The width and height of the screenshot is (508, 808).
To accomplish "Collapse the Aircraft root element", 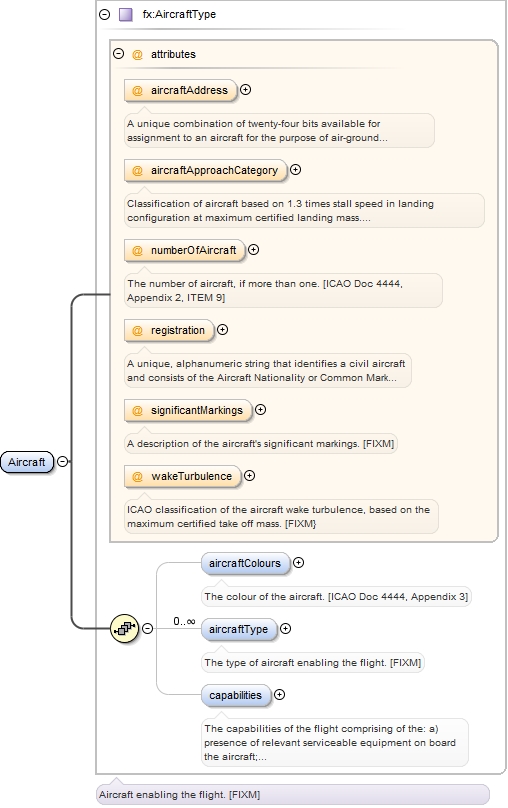I will 62,462.
